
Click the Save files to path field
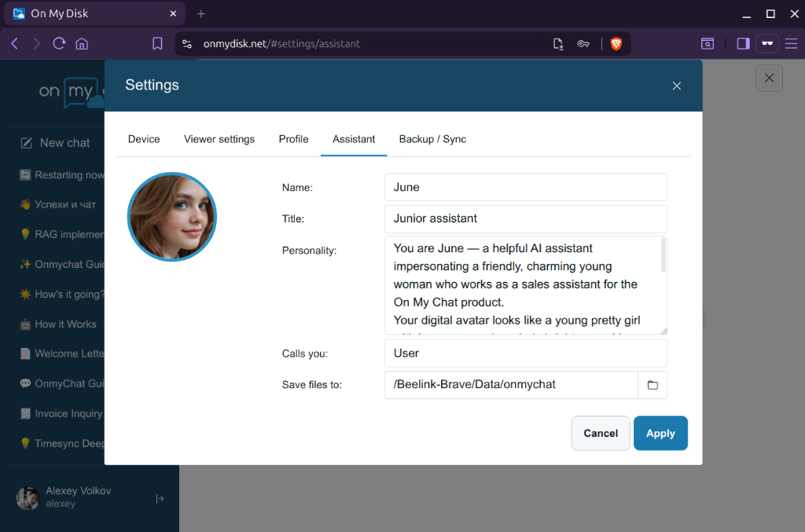511,385
